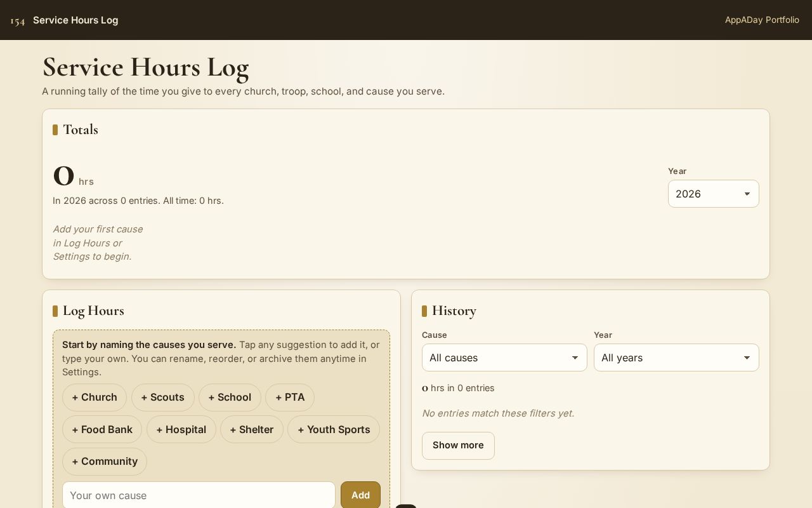
Task: Open the All years history dropdown
Action: (x=676, y=358)
